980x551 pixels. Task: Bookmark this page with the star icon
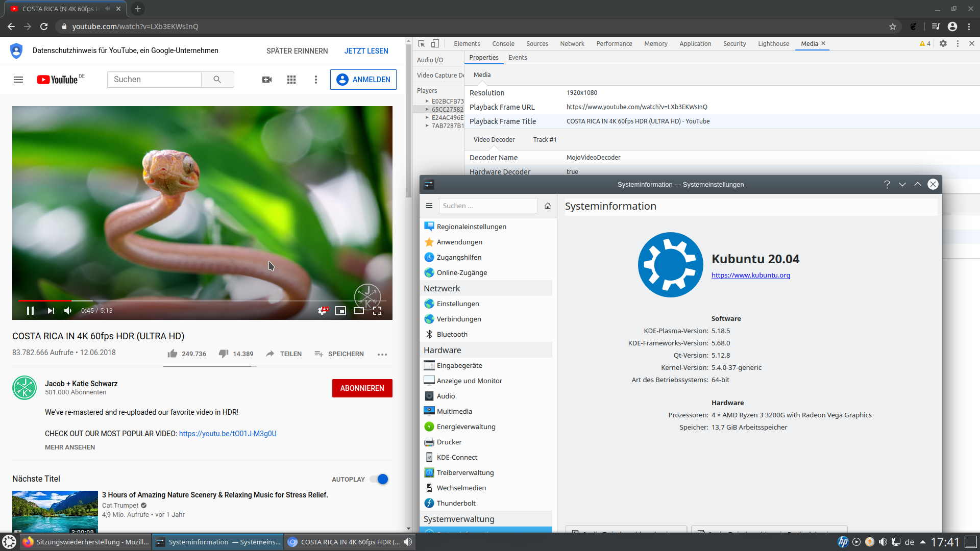click(893, 27)
